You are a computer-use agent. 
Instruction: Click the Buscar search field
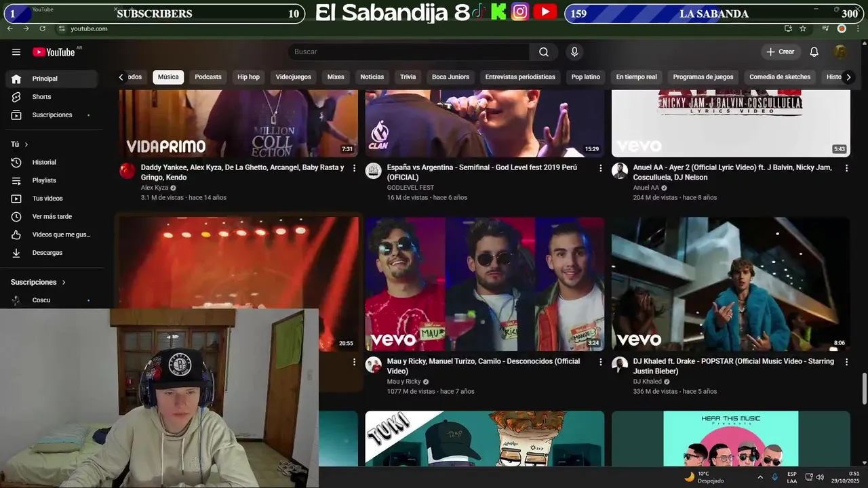(409, 52)
